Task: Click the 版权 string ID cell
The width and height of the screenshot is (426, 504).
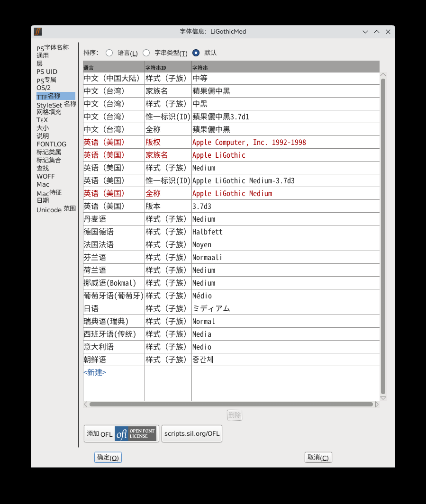Action: pos(168,143)
